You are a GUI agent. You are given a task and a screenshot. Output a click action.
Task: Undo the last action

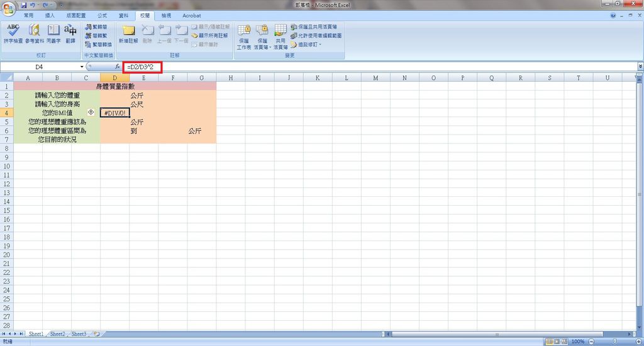tap(33, 5)
